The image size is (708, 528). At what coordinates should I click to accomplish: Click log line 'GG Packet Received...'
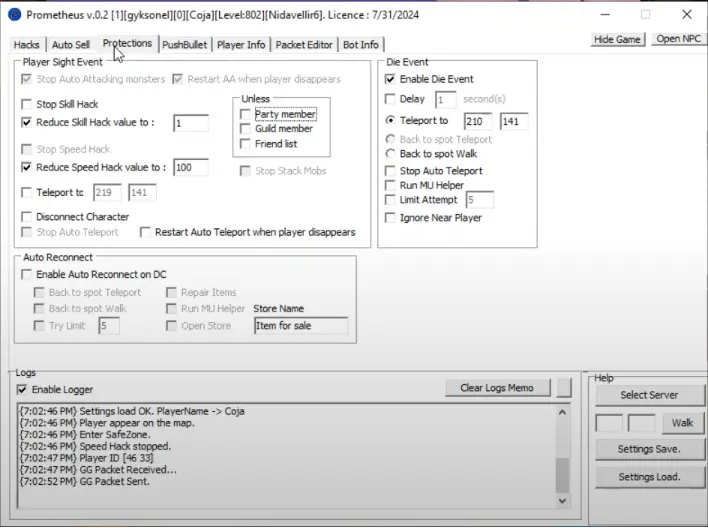click(98, 470)
